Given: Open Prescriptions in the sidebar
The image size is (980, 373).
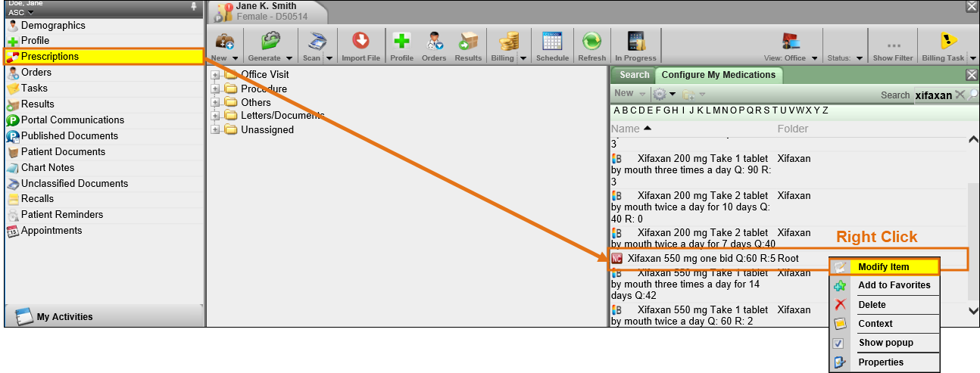Looking at the screenshot, I should (x=105, y=56).
